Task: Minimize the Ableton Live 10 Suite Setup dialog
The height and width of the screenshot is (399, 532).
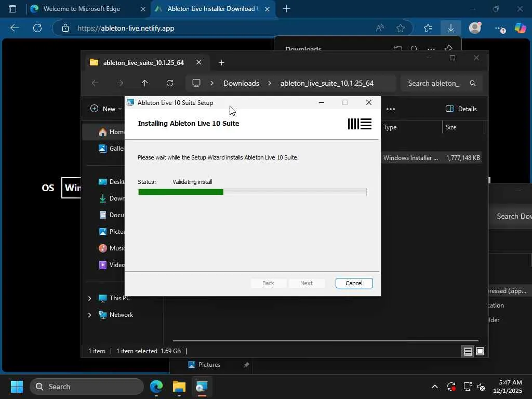Action: point(321,102)
